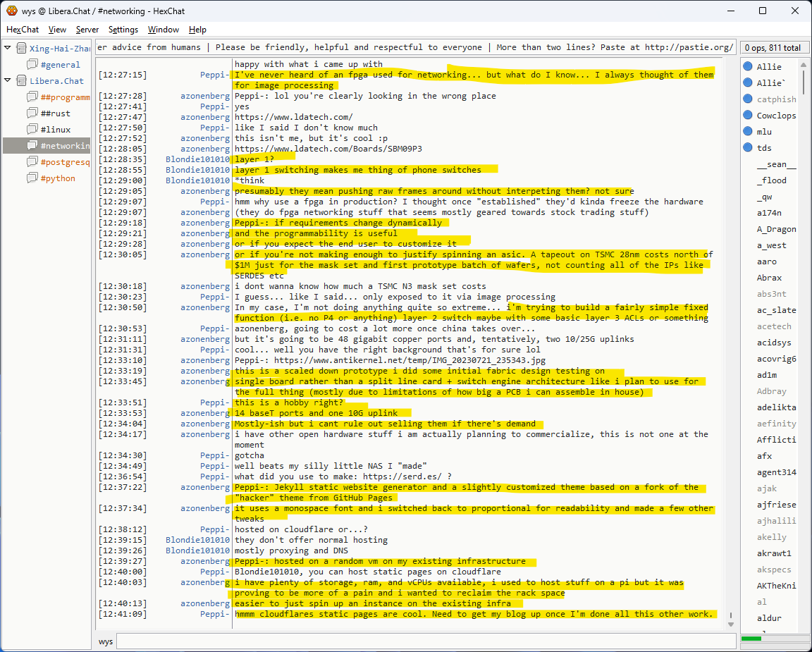This screenshot has height=652, width=812.
Task: Click the ##rust channel icon
Action: point(32,113)
